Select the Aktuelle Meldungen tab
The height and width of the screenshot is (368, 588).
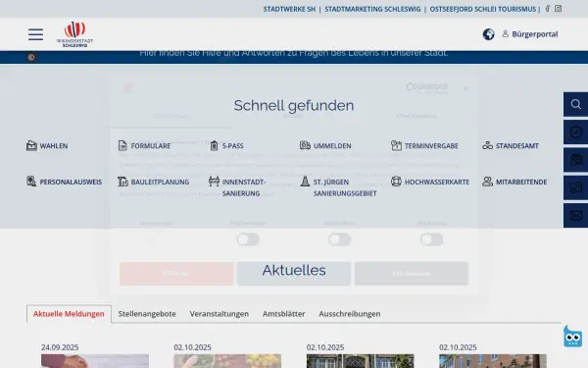(69, 314)
